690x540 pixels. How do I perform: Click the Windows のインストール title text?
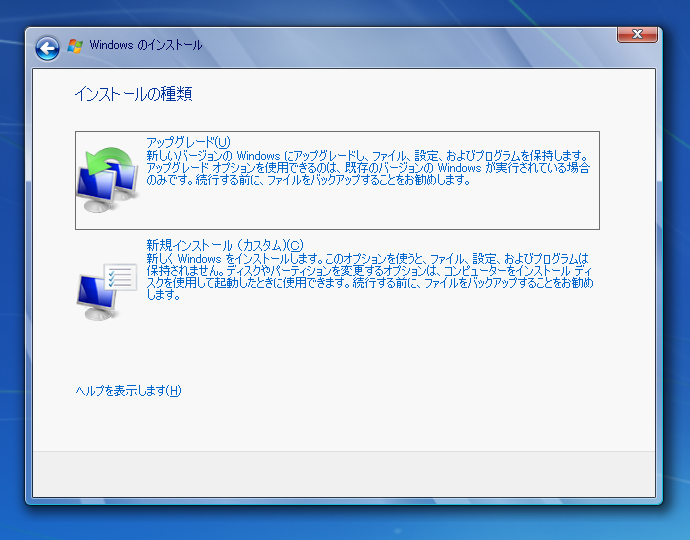146,45
